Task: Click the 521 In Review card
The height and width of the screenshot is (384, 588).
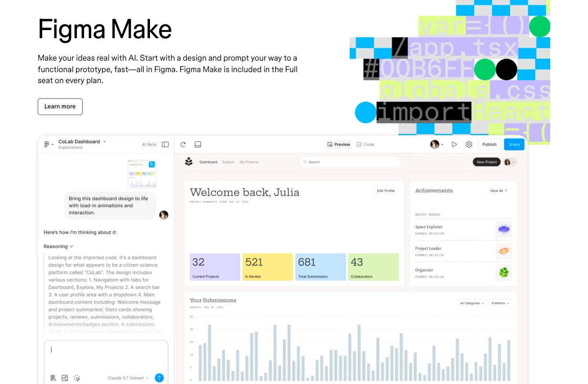Action: tap(267, 267)
